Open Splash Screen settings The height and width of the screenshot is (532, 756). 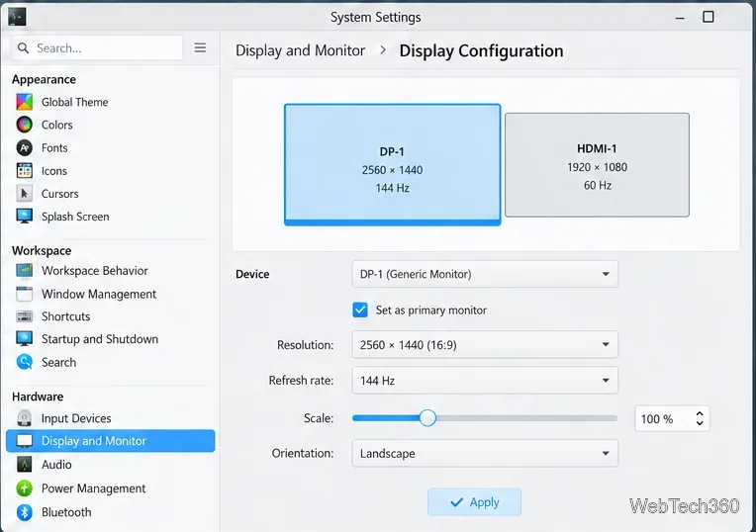75,217
